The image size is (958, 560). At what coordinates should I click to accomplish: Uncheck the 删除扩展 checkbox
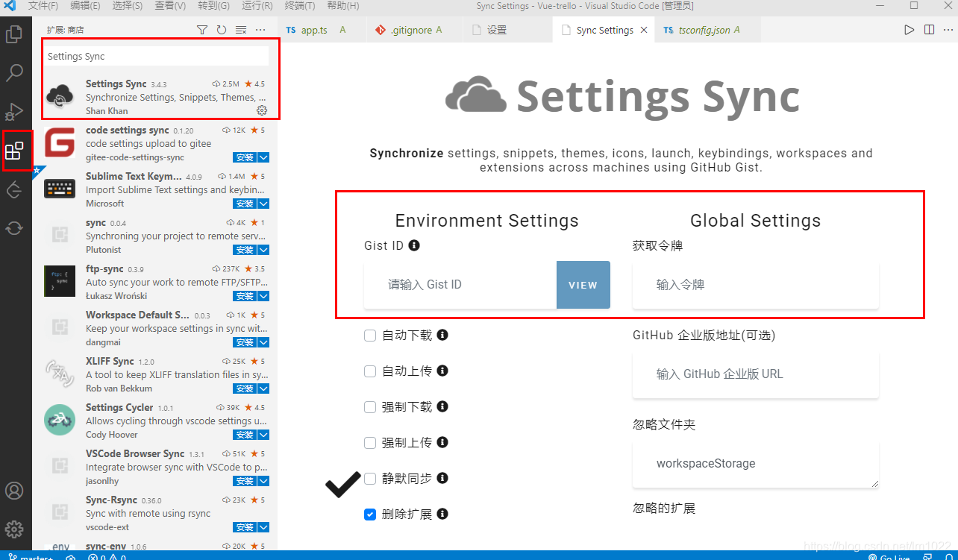[370, 515]
